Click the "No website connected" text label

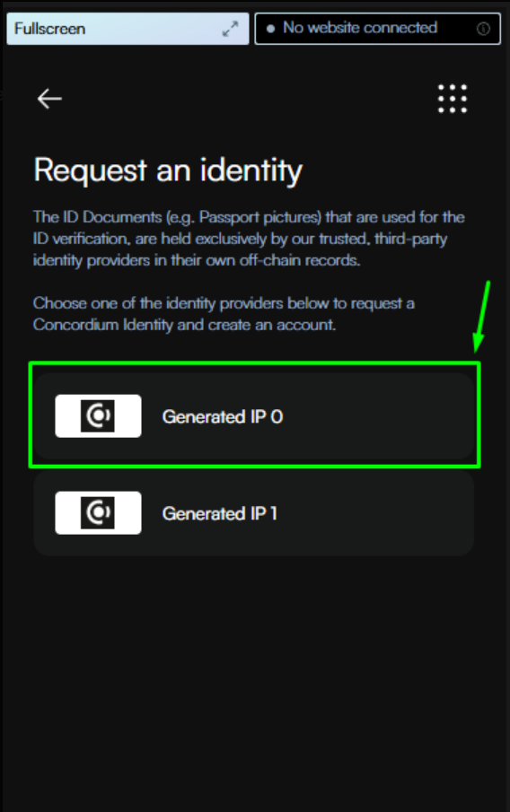click(x=360, y=28)
